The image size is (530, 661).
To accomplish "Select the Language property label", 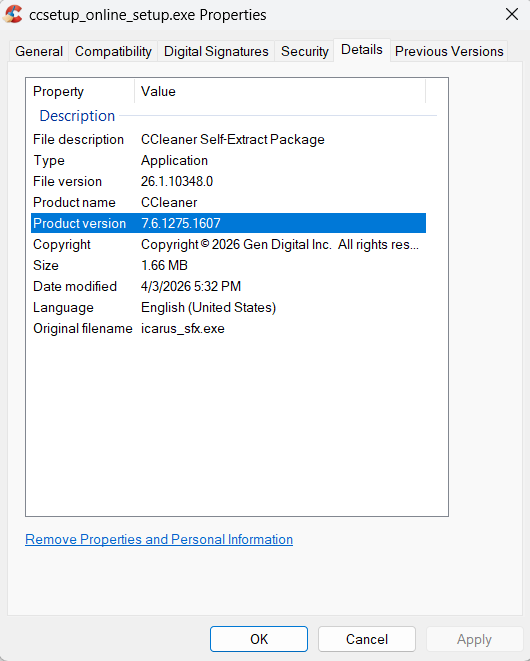I will click(x=63, y=307).
